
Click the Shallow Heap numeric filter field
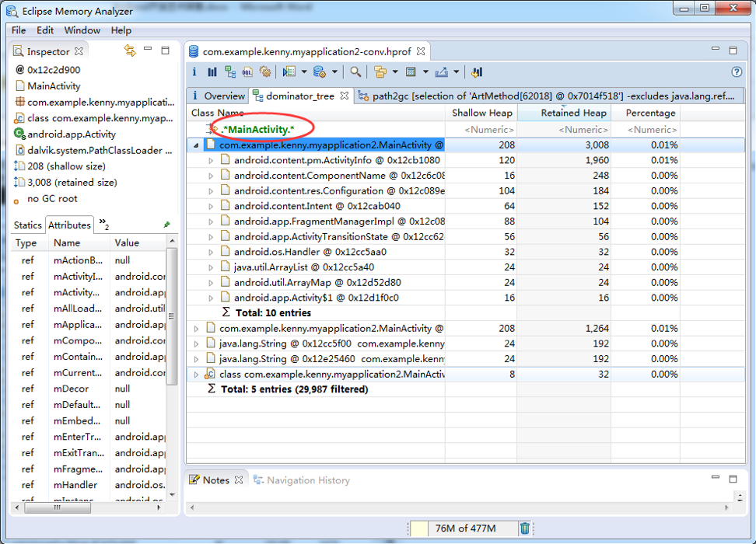(481, 130)
